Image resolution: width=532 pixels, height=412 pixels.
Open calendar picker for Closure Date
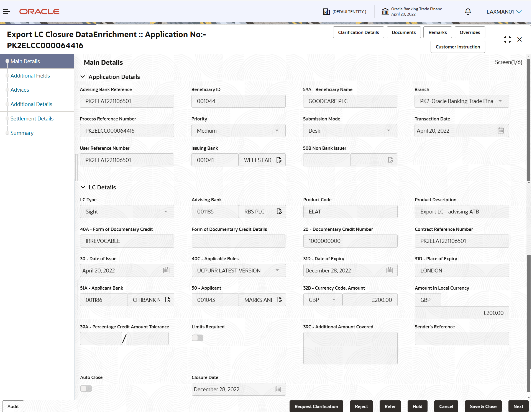278,389
